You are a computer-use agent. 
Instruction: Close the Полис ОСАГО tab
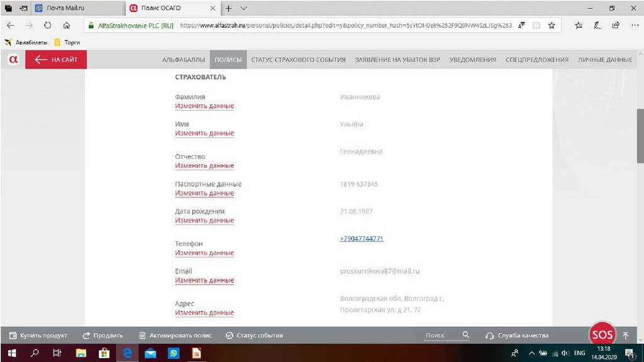pos(213,8)
